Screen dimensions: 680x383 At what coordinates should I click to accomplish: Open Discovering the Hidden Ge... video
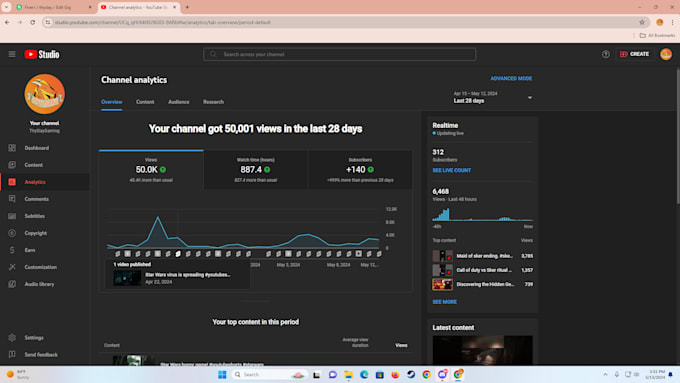[482, 285]
